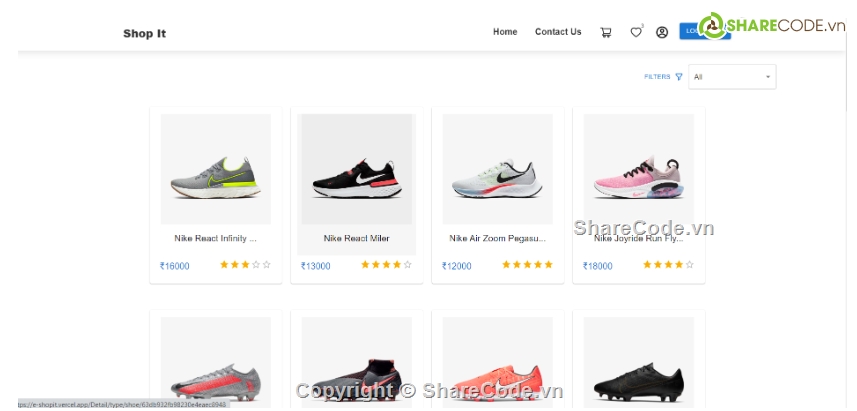Click the ₹18000 price
Viewport: 857px width, 411px height.
pyautogui.click(x=597, y=266)
